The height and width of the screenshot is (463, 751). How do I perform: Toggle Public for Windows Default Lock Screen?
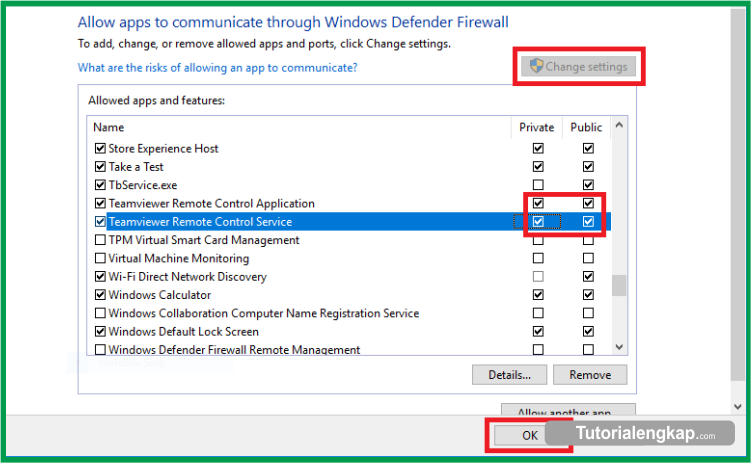pyautogui.click(x=588, y=331)
